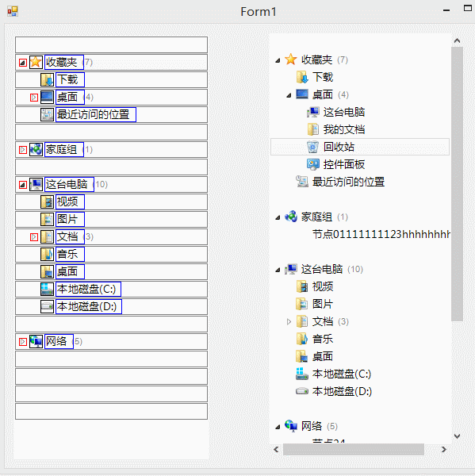Click the 这台电脑 icon above 我的文档
Viewport: 475px width, 476px height.
click(313, 112)
